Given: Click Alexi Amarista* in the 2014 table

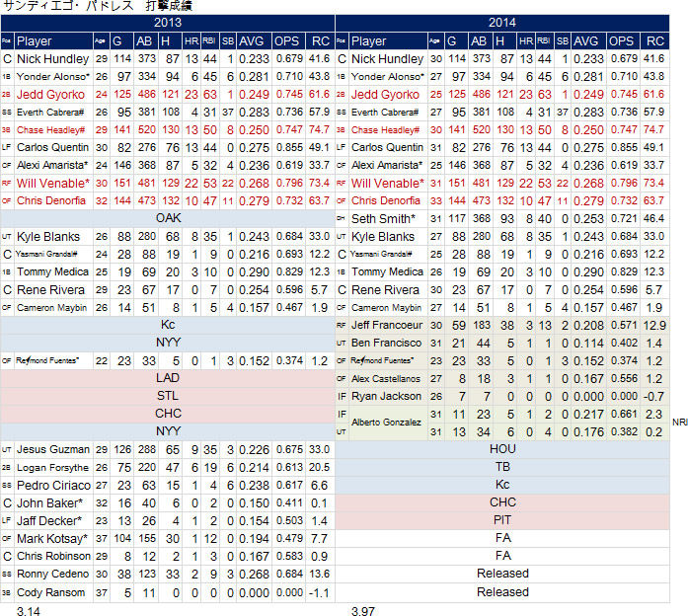Looking at the screenshot, I should [388, 165].
